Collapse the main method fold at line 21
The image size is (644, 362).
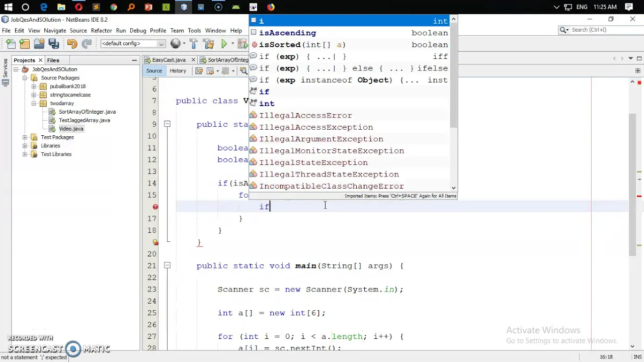pos(167,265)
